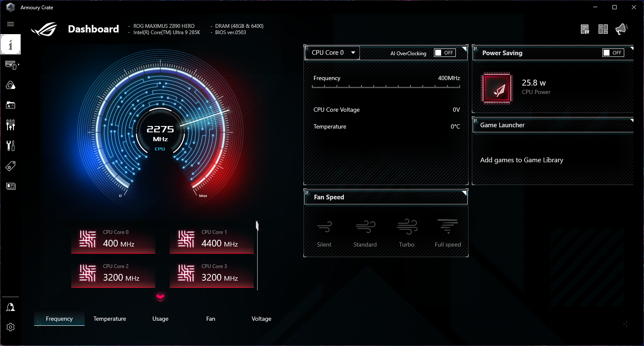This screenshot has width=644, height=346.
Task: Select the Silent fan speed button
Action: point(324,233)
